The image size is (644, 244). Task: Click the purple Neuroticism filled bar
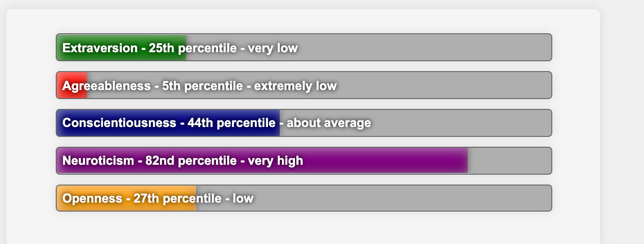coord(262,161)
